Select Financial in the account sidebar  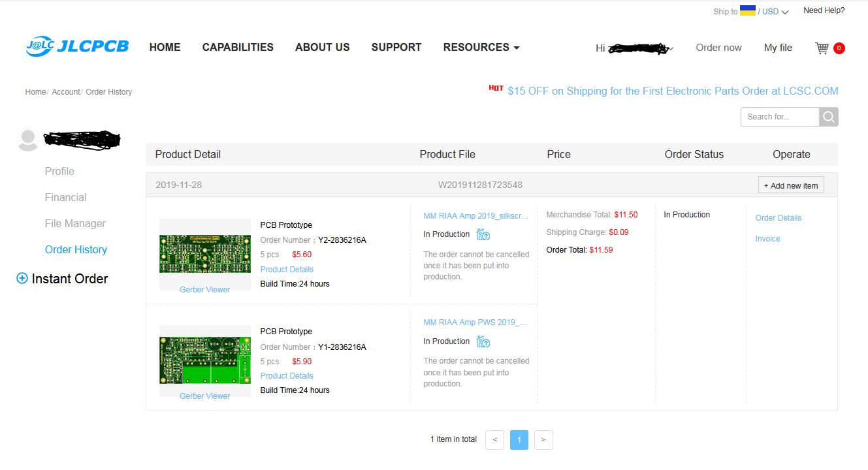(x=65, y=197)
